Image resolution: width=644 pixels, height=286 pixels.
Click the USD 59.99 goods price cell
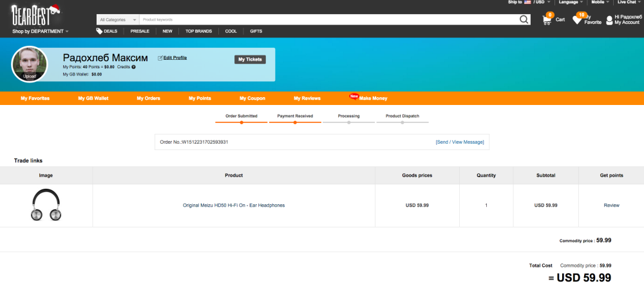(417, 205)
